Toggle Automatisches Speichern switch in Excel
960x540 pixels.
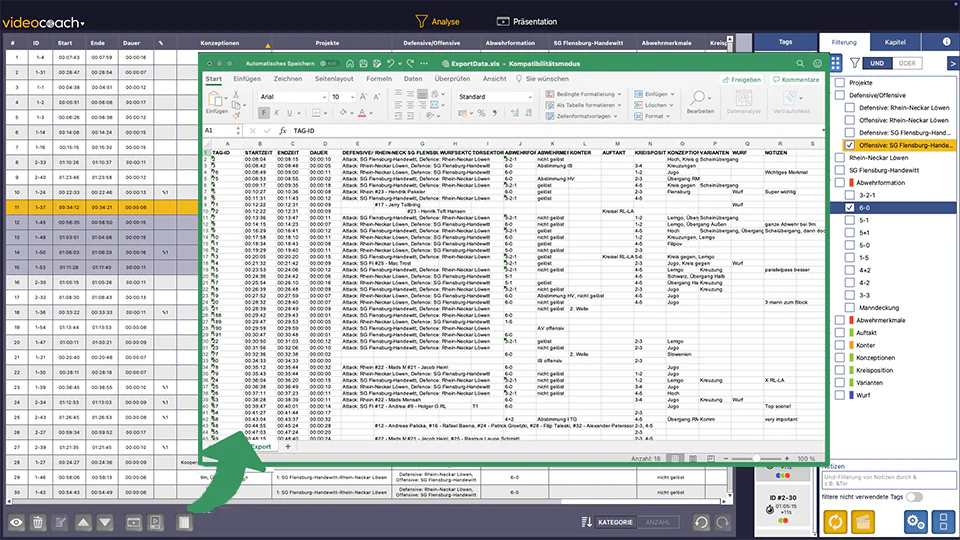(329, 63)
